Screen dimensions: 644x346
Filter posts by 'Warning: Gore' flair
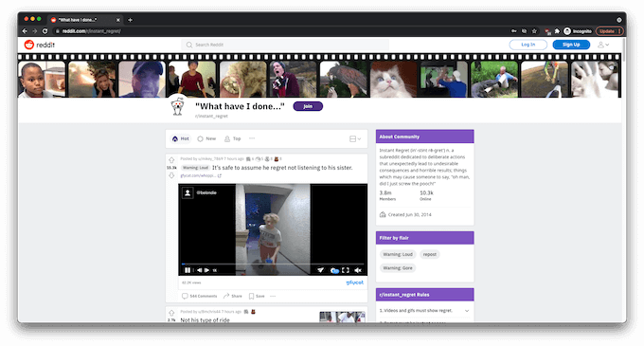(398, 268)
